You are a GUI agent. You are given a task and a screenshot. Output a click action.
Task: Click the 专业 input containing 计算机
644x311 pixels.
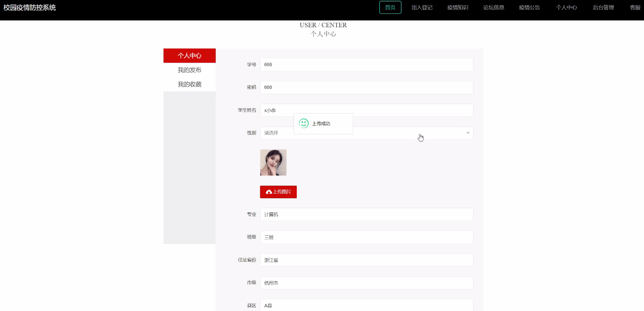(366, 214)
